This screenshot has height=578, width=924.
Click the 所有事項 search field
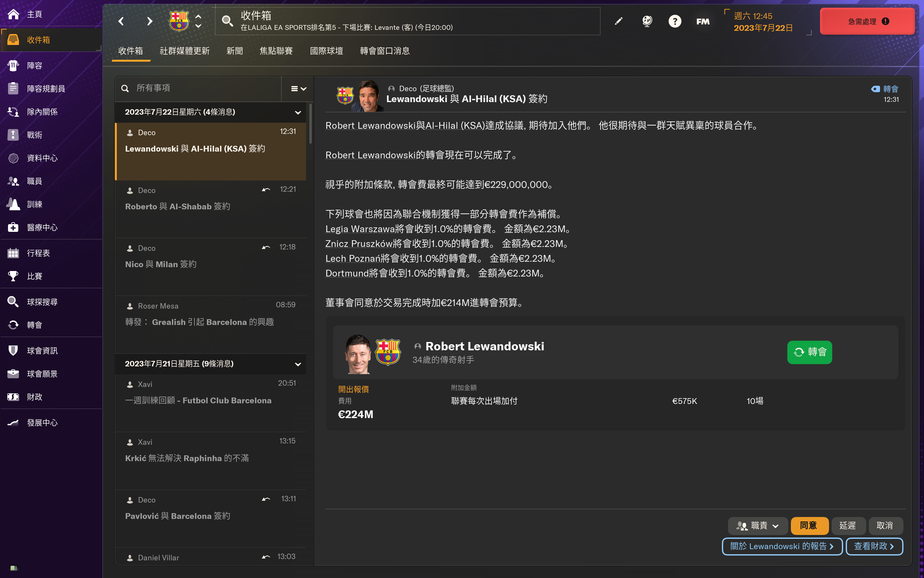(199, 89)
